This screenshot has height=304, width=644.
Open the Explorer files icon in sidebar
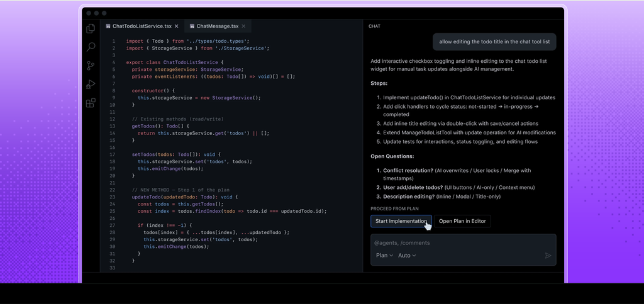click(91, 28)
